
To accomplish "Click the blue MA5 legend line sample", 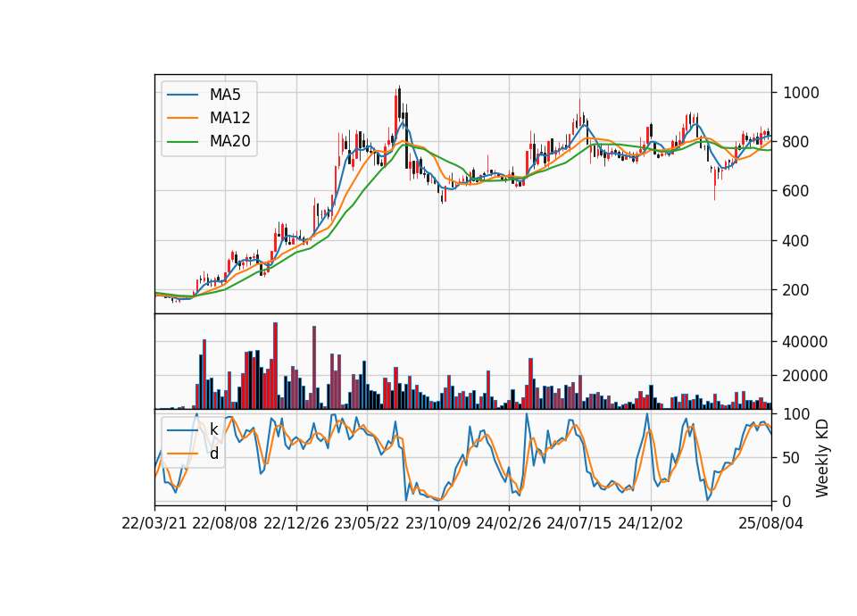I will pos(182,96).
